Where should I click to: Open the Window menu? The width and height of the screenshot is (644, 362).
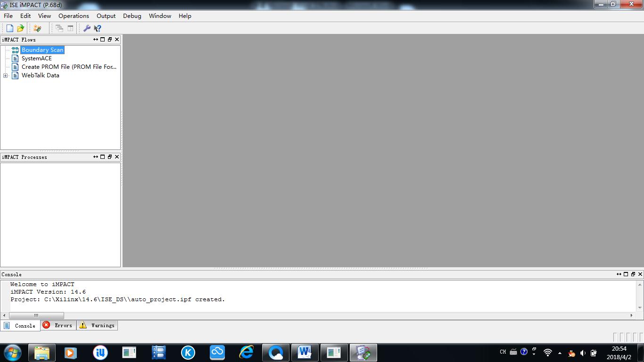tap(160, 16)
